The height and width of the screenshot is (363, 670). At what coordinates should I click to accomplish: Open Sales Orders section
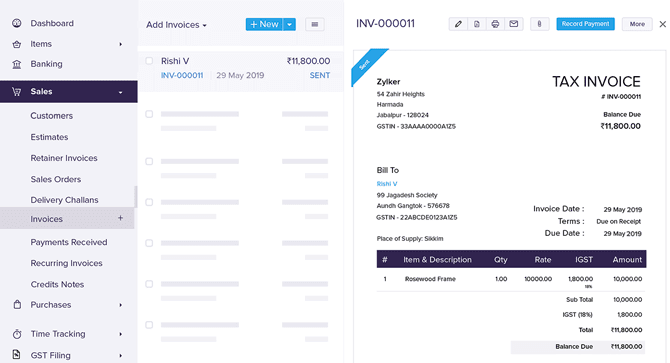point(56,179)
